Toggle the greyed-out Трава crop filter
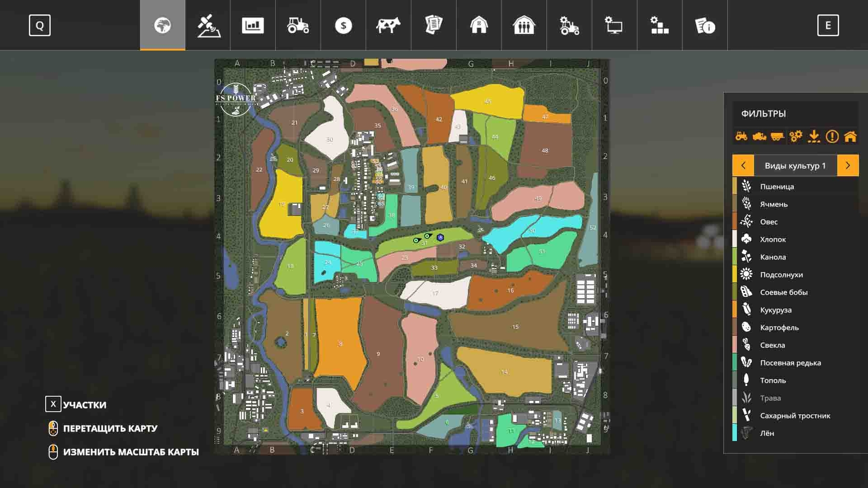868x488 pixels. click(770, 398)
